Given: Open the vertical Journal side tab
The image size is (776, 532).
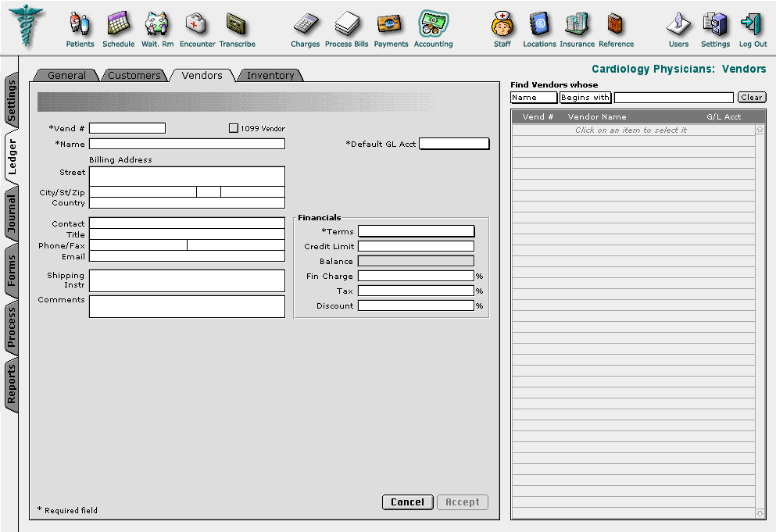Looking at the screenshot, I should [12, 213].
